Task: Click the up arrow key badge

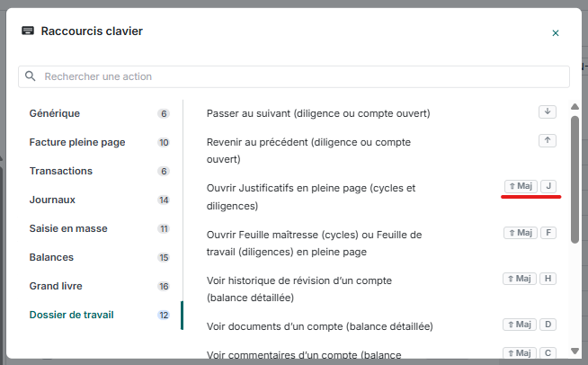Action: coord(548,140)
